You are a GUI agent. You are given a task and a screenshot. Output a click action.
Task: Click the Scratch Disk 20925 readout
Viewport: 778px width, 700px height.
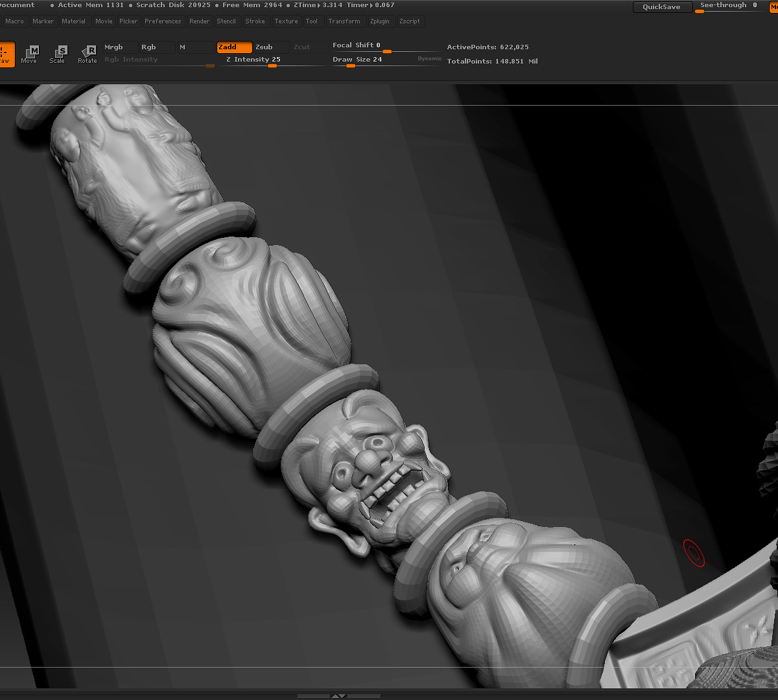click(173, 5)
